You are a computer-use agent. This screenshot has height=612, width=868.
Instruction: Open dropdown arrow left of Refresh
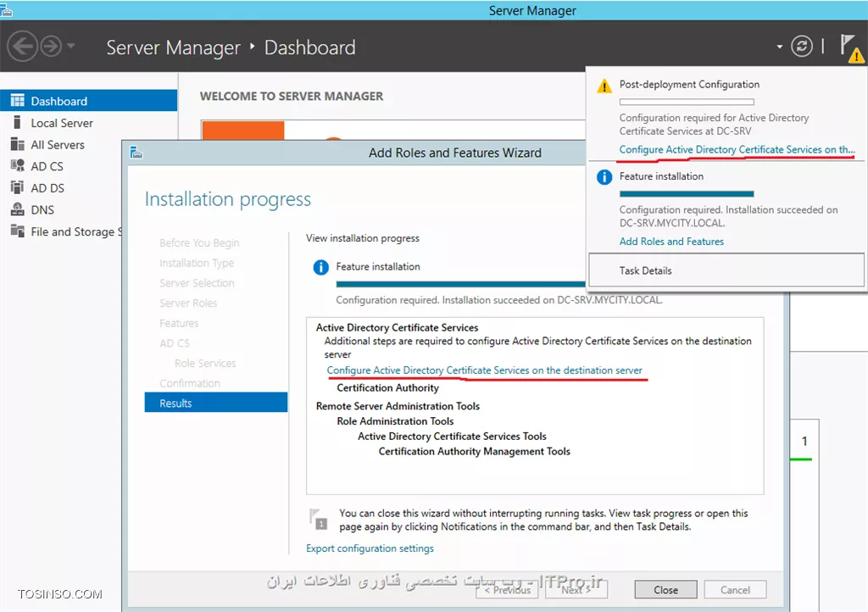[x=780, y=47]
